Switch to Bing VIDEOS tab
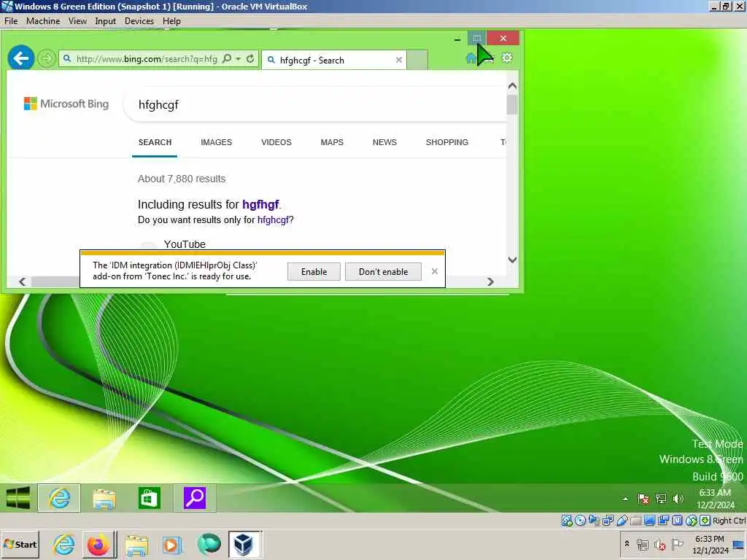Screen dimensions: 747x560 276,142
